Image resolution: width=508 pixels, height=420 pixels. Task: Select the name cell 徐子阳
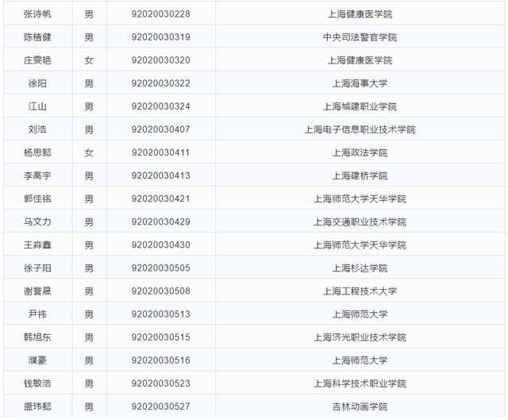point(37,268)
